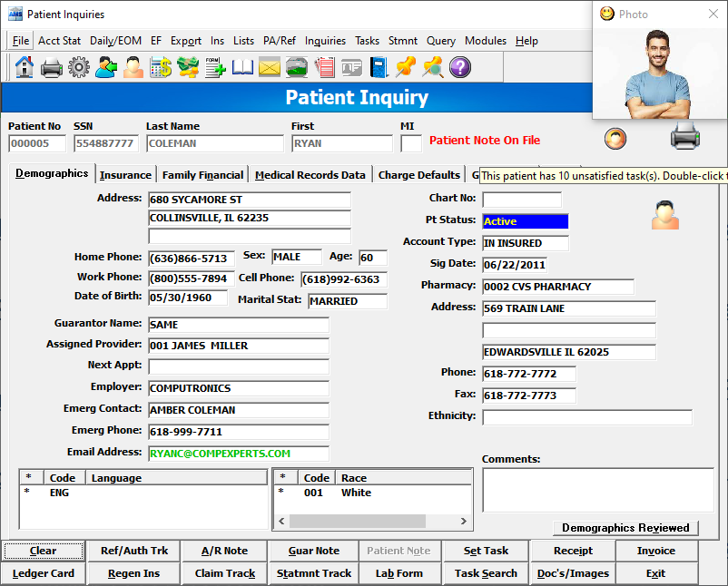The height and width of the screenshot is (586, 728).
Task: Open the Doc's/Images button
Action: [573, 573]
